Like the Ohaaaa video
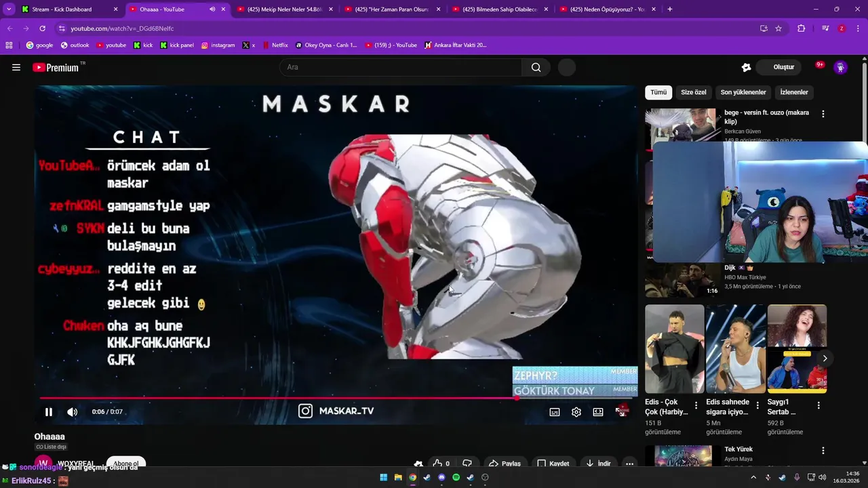The image size is (868, 488). tap(441, 464)
